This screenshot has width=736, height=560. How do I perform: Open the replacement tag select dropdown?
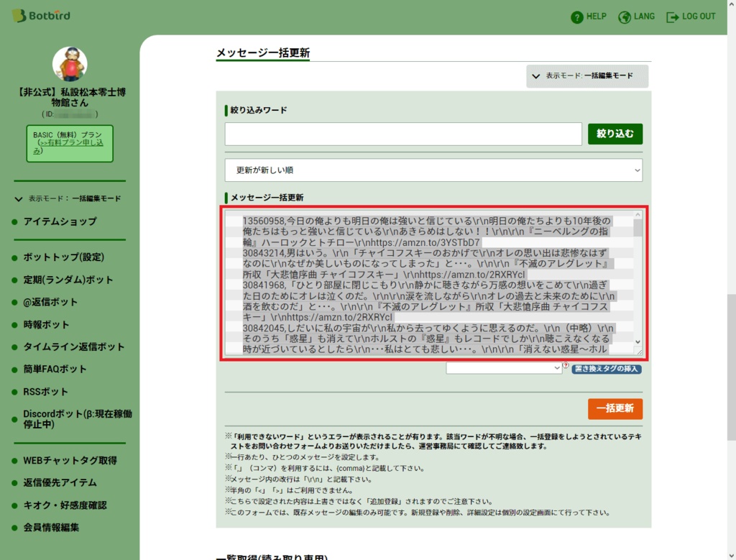pos(504,368)
